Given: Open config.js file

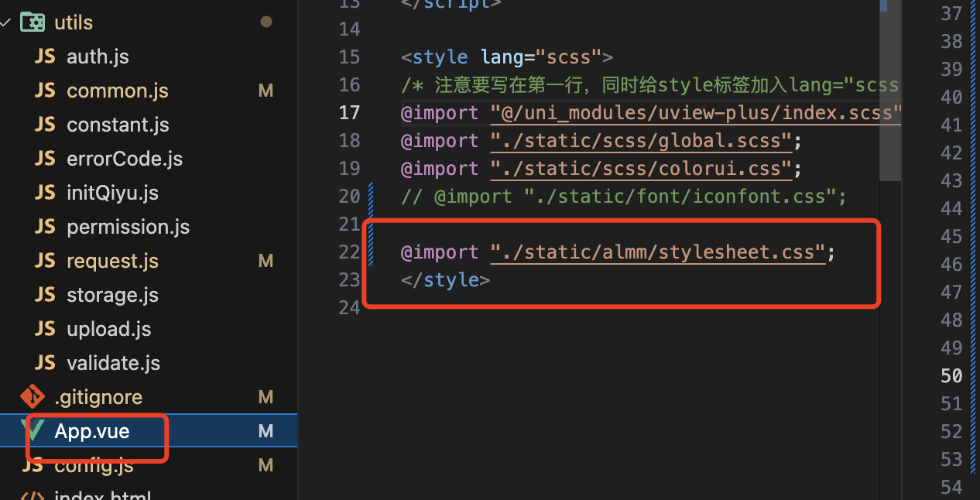Looking at the screenshot, I should [94, 465].
